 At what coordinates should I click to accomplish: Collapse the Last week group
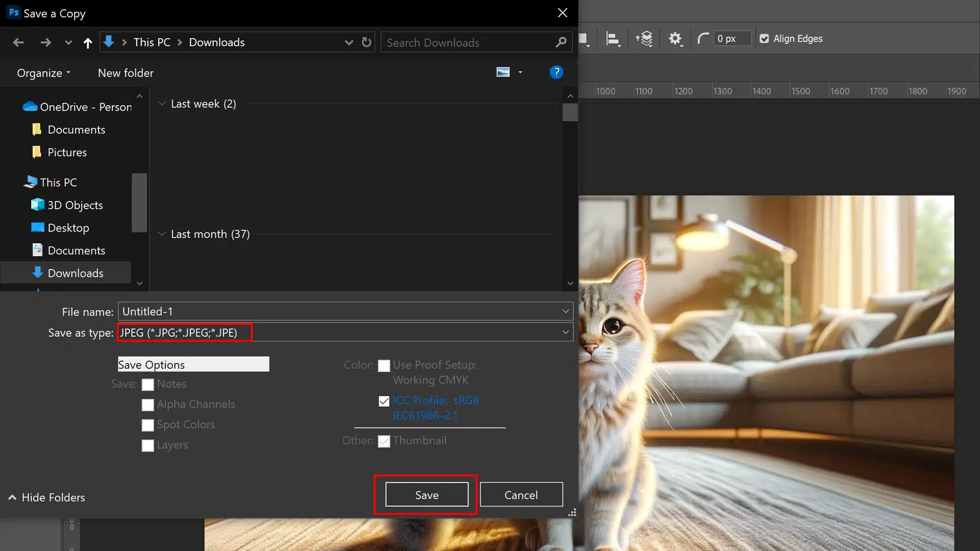coord(162,104)
